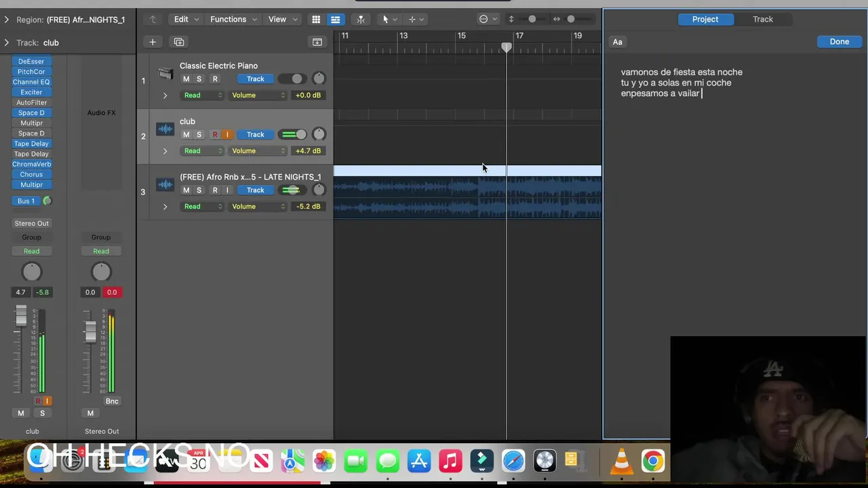Open the Edit menu
The image size is (868, 488).
[186, 19]
